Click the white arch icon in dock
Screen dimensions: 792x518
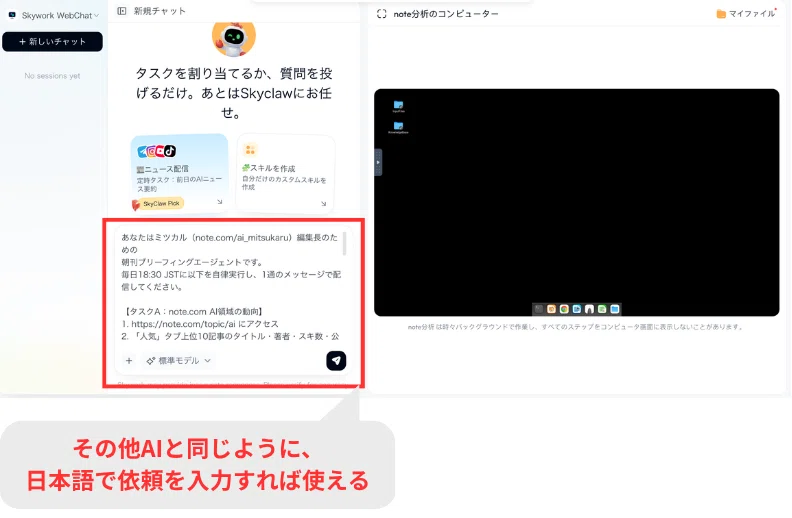(589, 309)
